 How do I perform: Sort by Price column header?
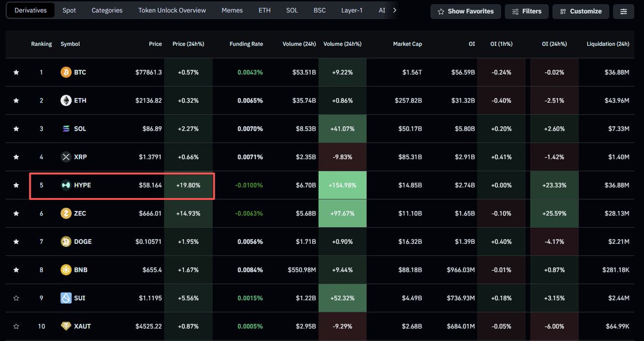pyautogui.click(x=156, y=44)
